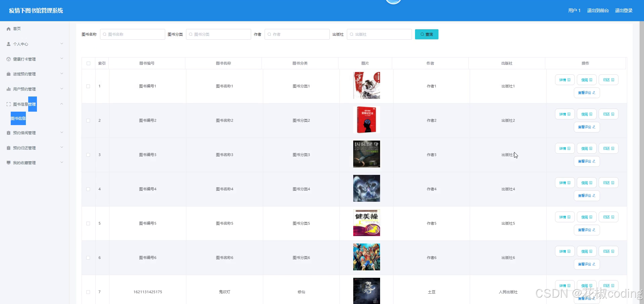
Task: Click the monitor icon for 我的收藏管理
Action: [9, 163]
